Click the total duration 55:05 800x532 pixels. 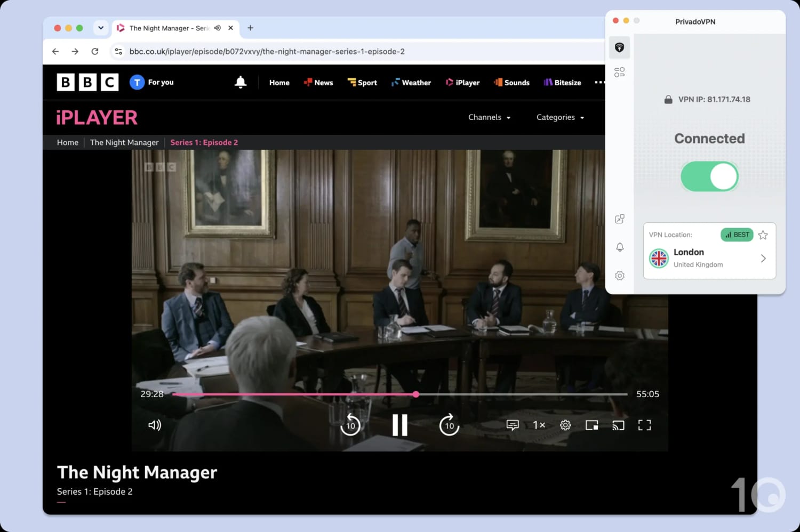[647, 394]
